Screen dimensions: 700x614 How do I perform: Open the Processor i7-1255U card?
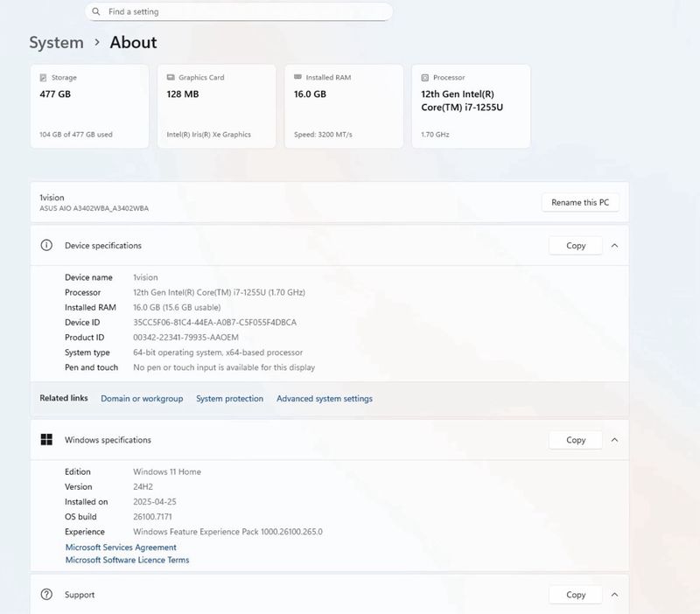pos(471,106)
